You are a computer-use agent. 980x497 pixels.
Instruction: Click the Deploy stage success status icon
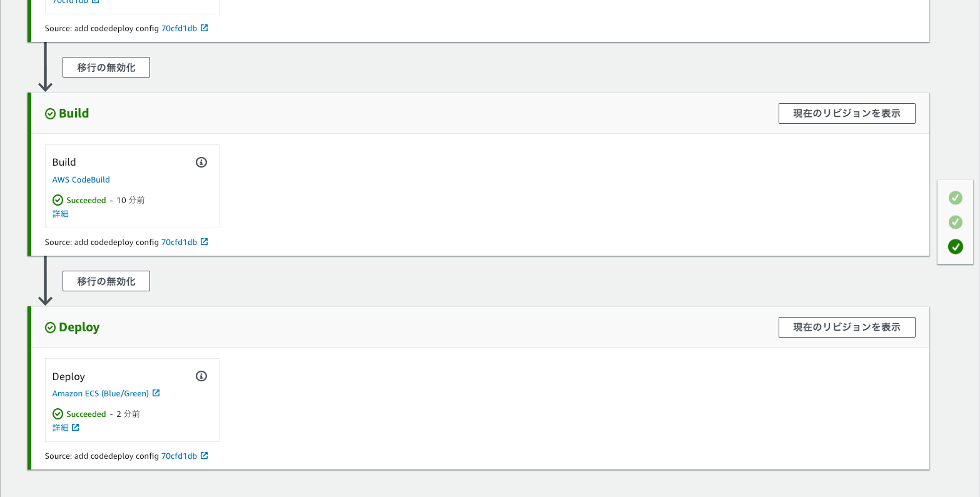[51, 328]
